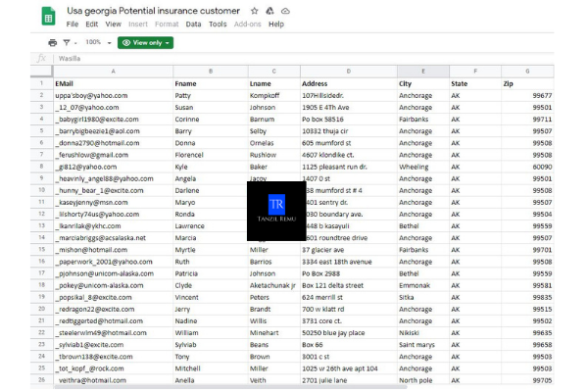Star the spreadsheet document
Screen dimensions: 588x392
coord(254,11)
